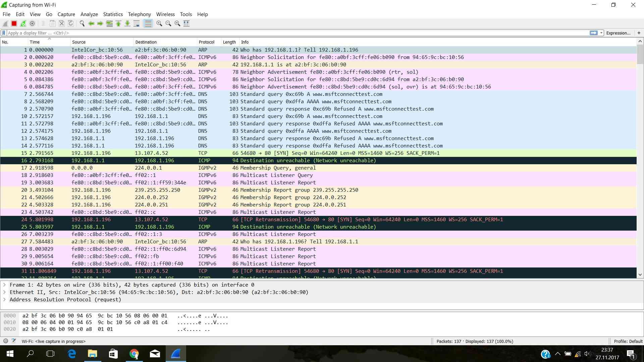The width and height of the screenshot is (644, 362).
Task: Open the Action Center notifications
Action: tap(631, 354)
